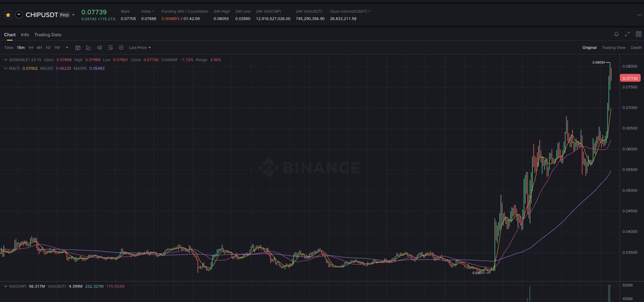Click the candle timestamp 2026/04/21 23:15
Screen dimensions: 644x302
click(25, 60)
